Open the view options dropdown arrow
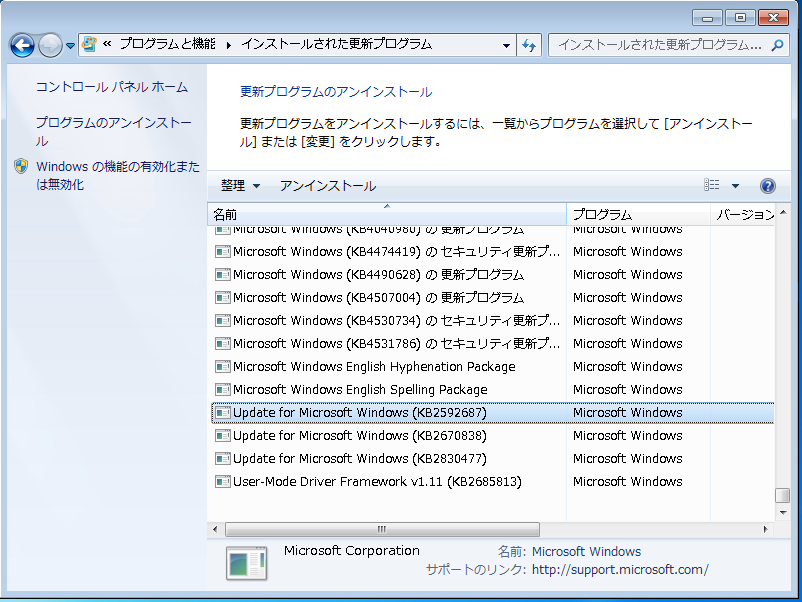This screenshot has width=802, height=602. [735, 185]
